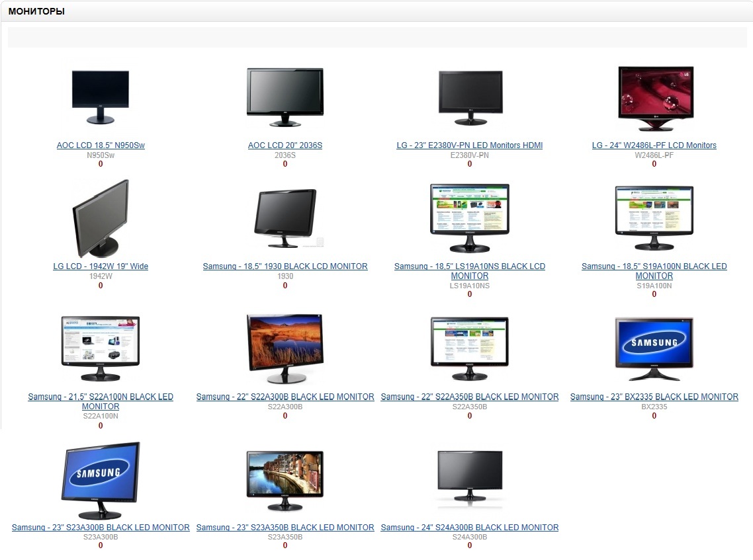Click the LG E2380V-PN monitor image
This screenshot has height=560, width=753.
tap(470, 98)
